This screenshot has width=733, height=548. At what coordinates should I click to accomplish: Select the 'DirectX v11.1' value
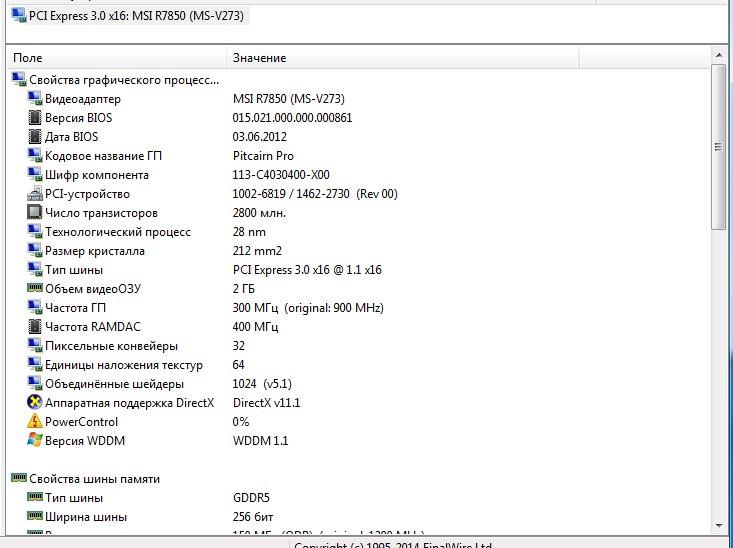click(266, 403)
